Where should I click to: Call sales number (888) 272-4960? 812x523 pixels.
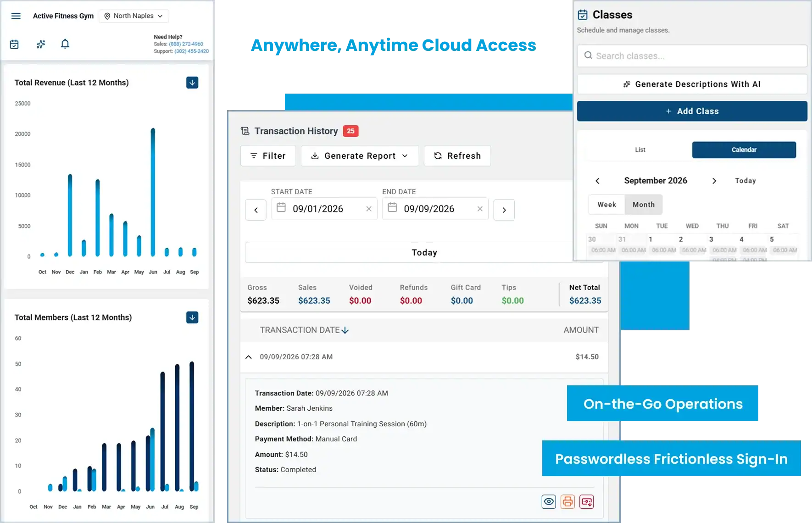(x=186, y=44)
